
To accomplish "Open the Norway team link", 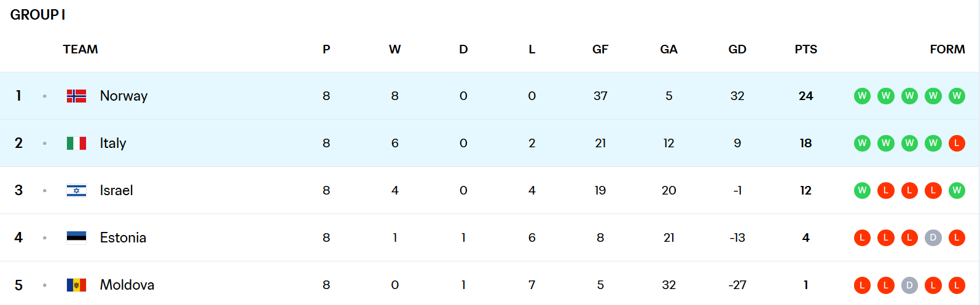I will 123,96.
